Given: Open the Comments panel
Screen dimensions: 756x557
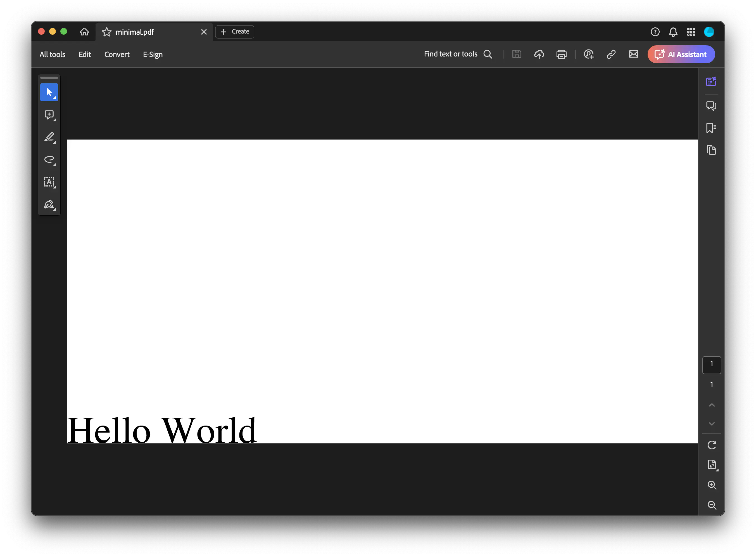Looking at the screenshot, I should click(x=712, y=105).
